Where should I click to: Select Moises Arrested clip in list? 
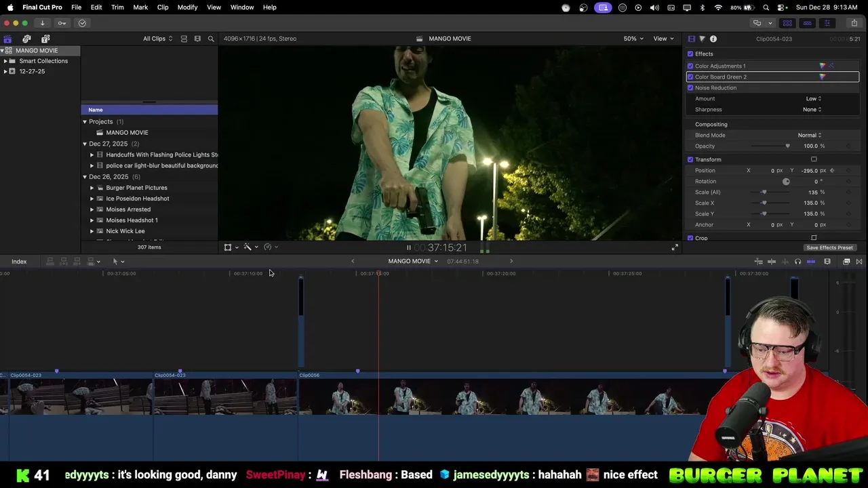click(x=128, y=209)
